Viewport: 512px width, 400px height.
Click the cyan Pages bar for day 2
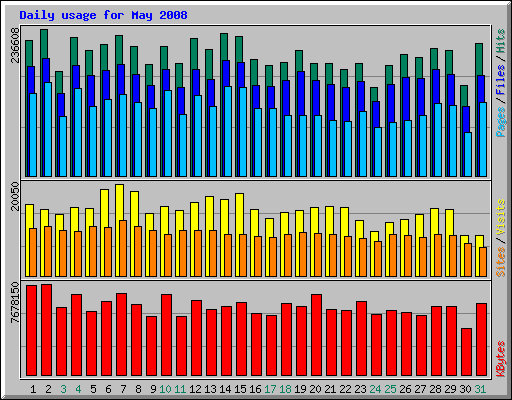click(48, 129)
